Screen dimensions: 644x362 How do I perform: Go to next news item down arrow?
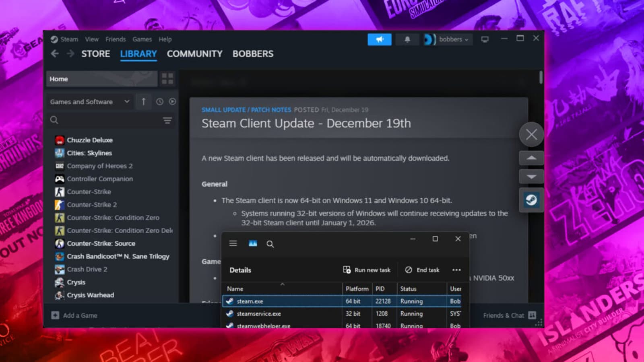click(531, 177)
